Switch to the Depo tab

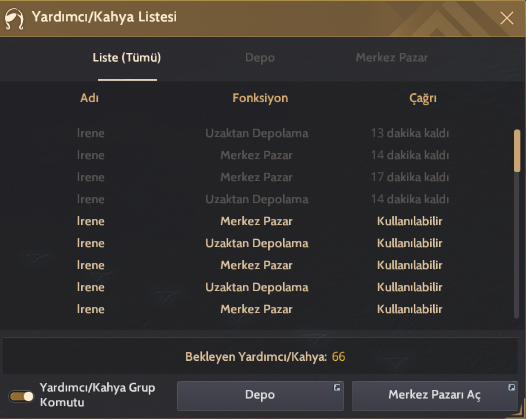pyautogui.click(x=260, y=58)
